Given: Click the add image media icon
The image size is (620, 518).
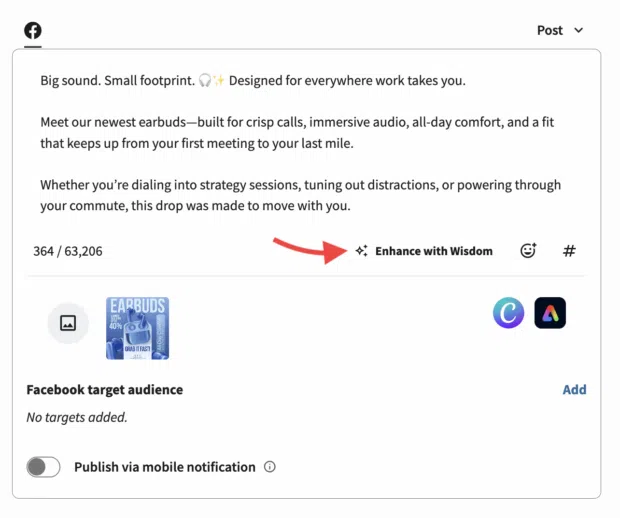Looking at the screenshot, I should click(68, 323).
